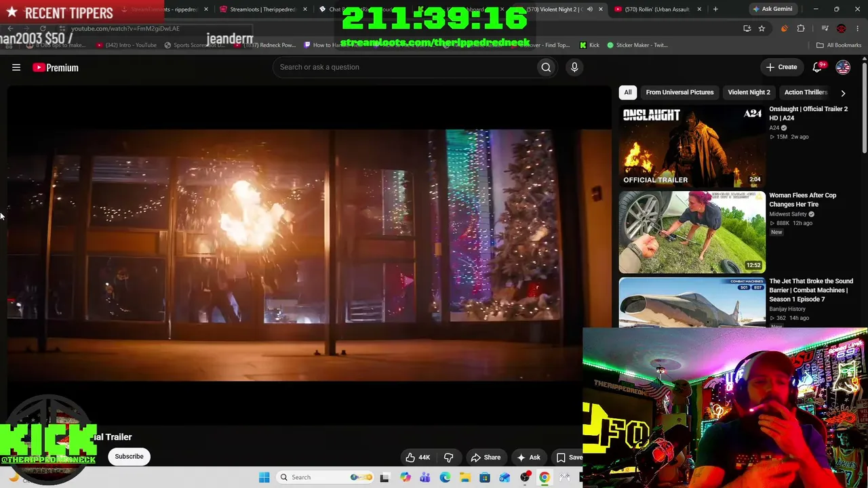Open the Woman Flees After Cop thumbnail
Viewport: 868px width, 488px height.
pos(692,232)
